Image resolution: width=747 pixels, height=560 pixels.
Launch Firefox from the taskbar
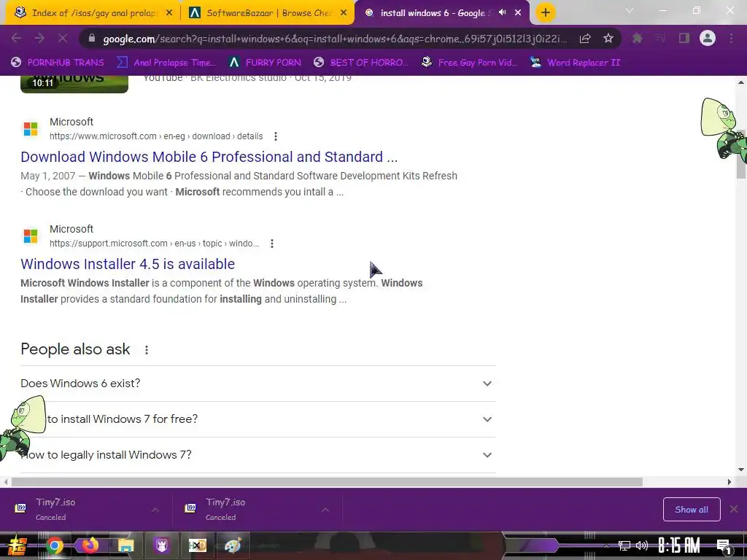90,545
